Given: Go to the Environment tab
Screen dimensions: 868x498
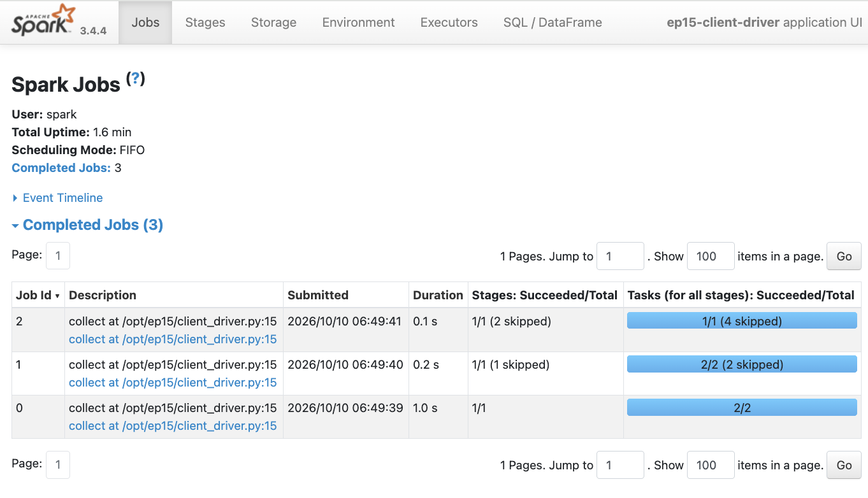Looking at the screenshot, I should click(358, 22).
